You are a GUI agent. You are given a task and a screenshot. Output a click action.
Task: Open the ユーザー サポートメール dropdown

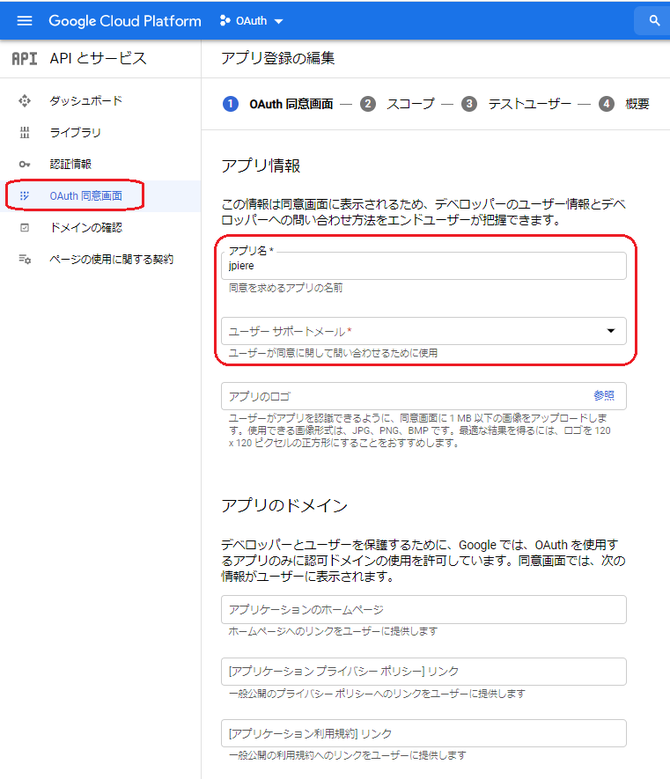tap(424, 331)
